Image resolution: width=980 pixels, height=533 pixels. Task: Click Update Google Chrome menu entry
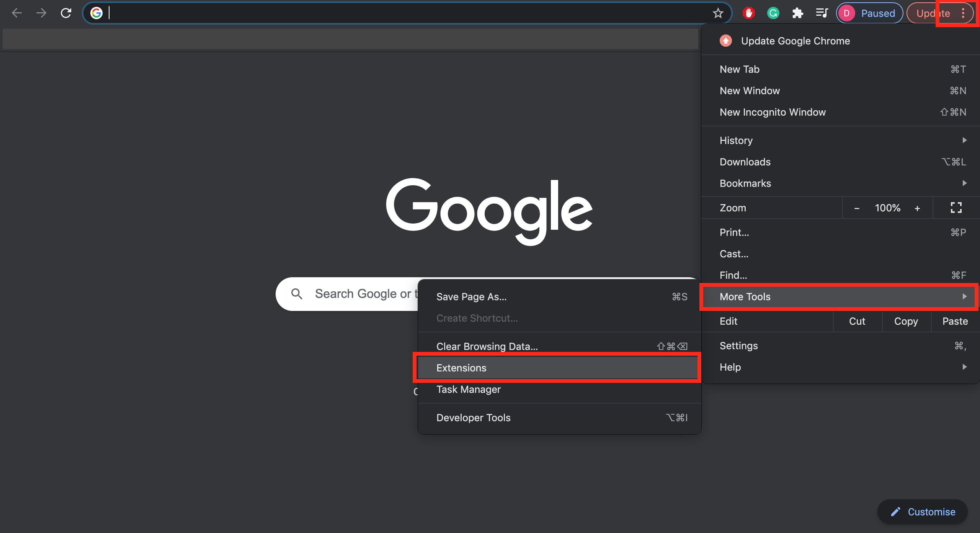pos(795,41)
